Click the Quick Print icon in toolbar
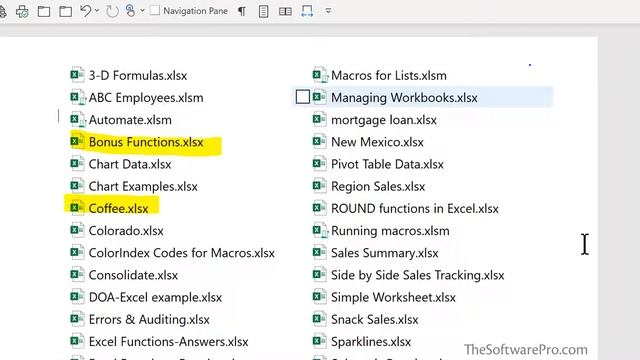 pyautogui.click(x=22, y=11)
